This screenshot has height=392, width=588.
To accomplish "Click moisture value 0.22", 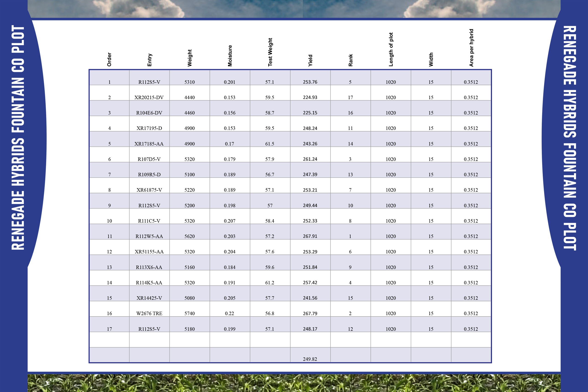I will [229, 313].
